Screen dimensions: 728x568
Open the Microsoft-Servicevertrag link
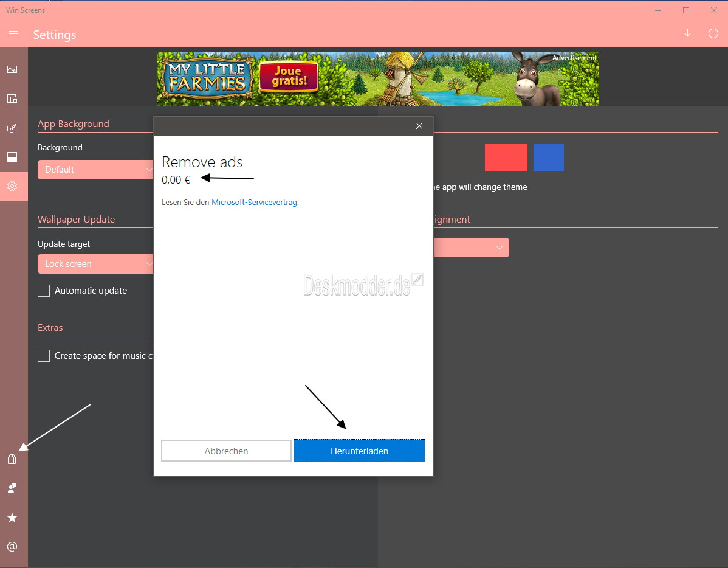point(255,202)
